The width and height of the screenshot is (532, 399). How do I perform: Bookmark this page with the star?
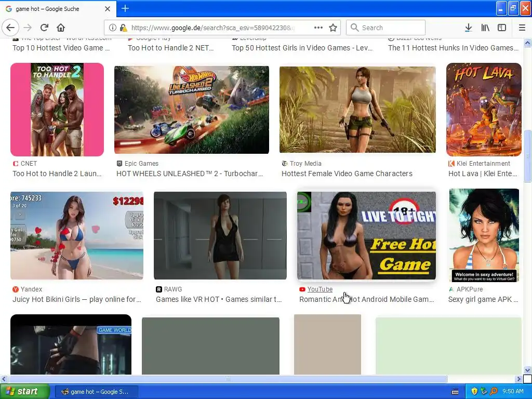coord(333,28)
